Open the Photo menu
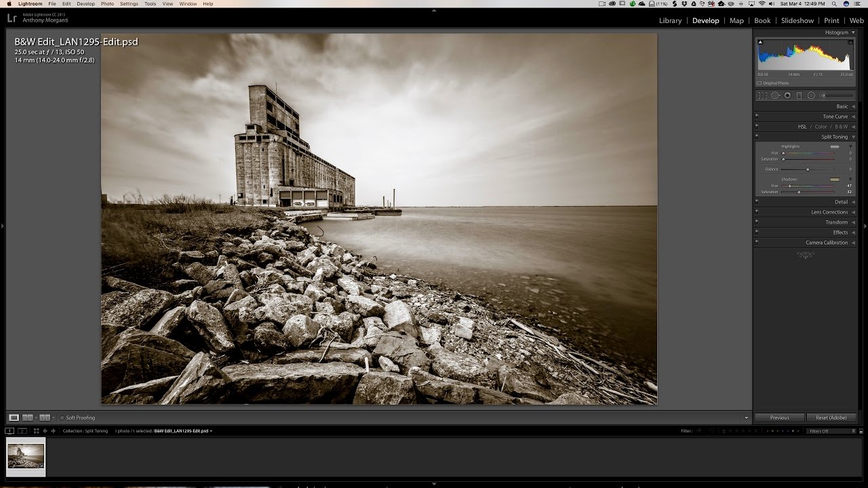Image resolution: width=868 pixels, height=488 pixels. point(107,4)
